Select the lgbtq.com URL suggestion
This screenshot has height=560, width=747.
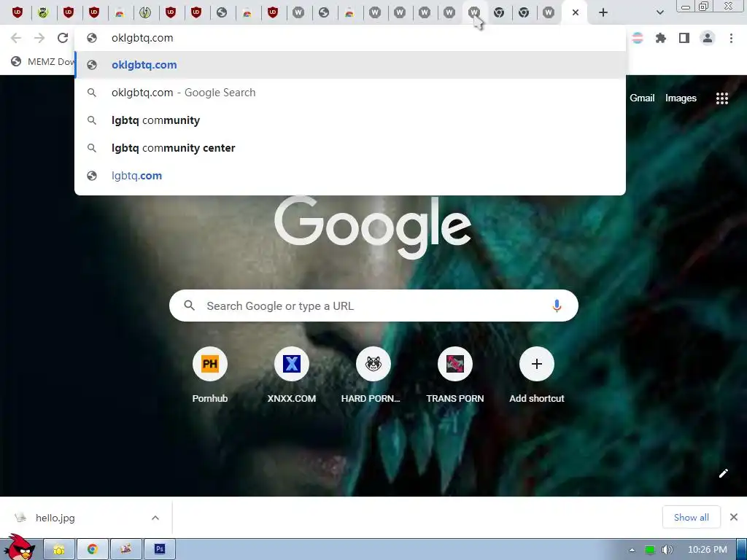(349, 175)
